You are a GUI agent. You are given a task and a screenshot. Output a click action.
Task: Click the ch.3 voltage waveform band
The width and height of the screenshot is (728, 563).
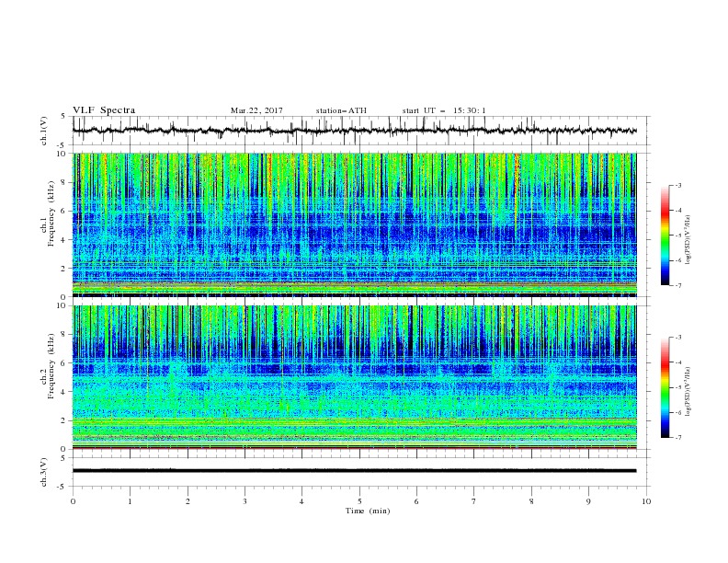tap(354, 471)
